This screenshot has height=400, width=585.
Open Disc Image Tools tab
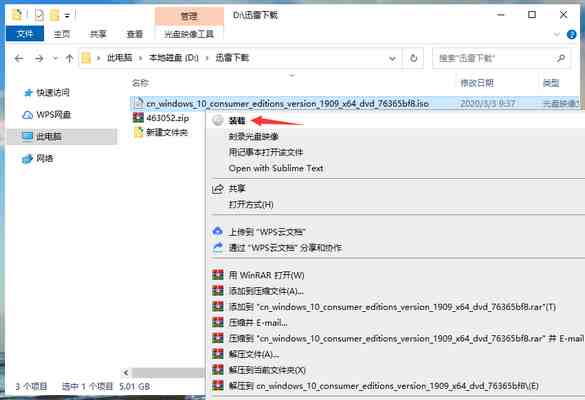[x=189, y=34]
